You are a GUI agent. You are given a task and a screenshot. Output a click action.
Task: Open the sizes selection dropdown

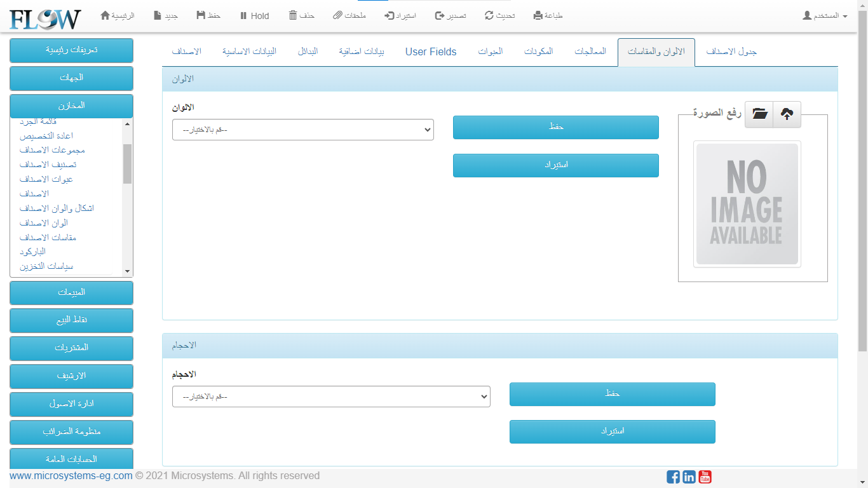pyautogui.click(x=331, y=396)
